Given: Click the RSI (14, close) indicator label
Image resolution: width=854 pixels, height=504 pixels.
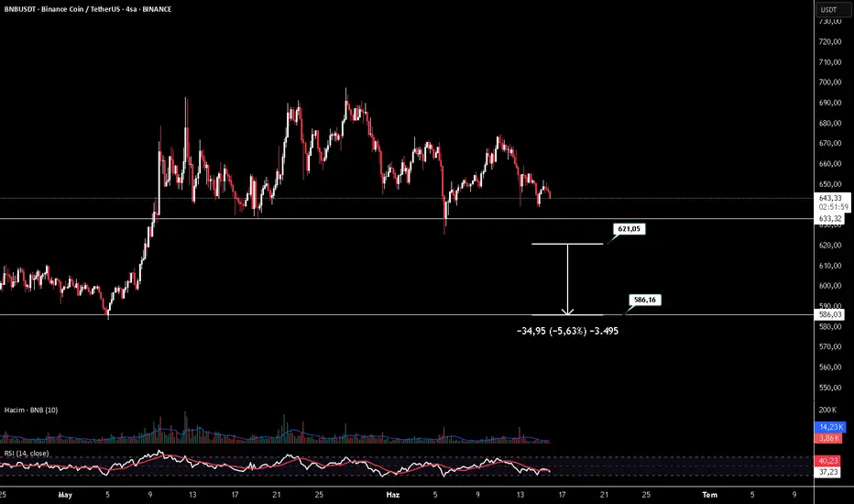Looking at the screenshot, I should pos(27,454).
